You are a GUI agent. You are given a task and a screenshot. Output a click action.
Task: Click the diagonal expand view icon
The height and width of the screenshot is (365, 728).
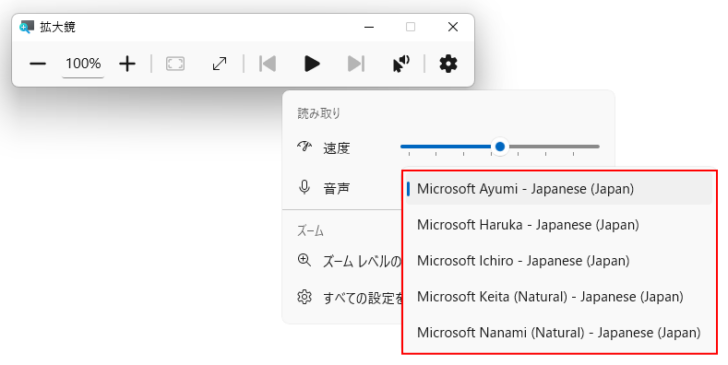click(220, 64)
